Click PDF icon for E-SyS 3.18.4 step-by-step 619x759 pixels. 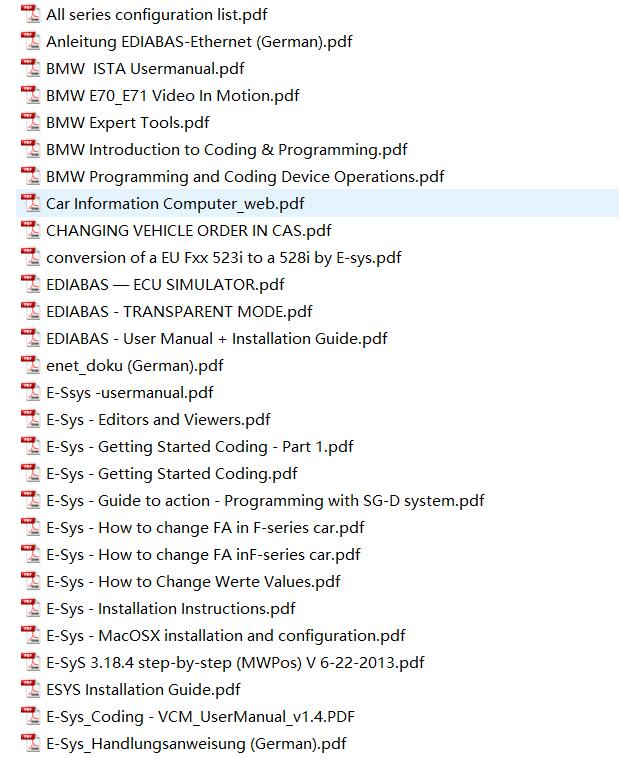point(30,662)
